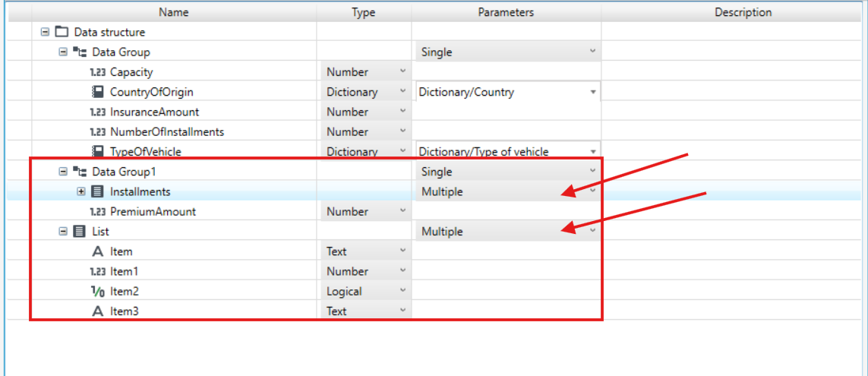Viewport: 868px width, 376px height.
Task: Open Installments Multiple parameter dropdown
Action: [x=508, y=191]
